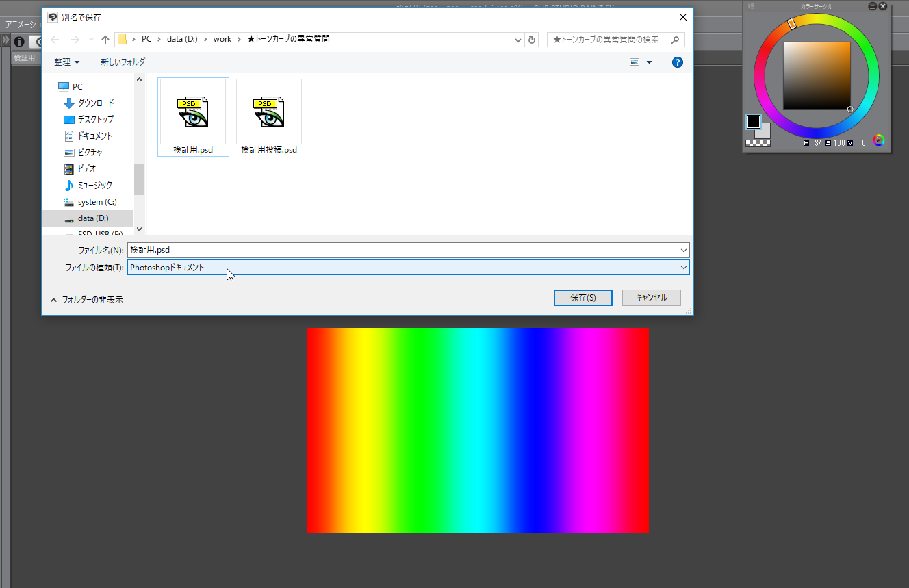909x588 pixels.
Task: Expand the file name dropdown arrow
Action: (683, 250)
